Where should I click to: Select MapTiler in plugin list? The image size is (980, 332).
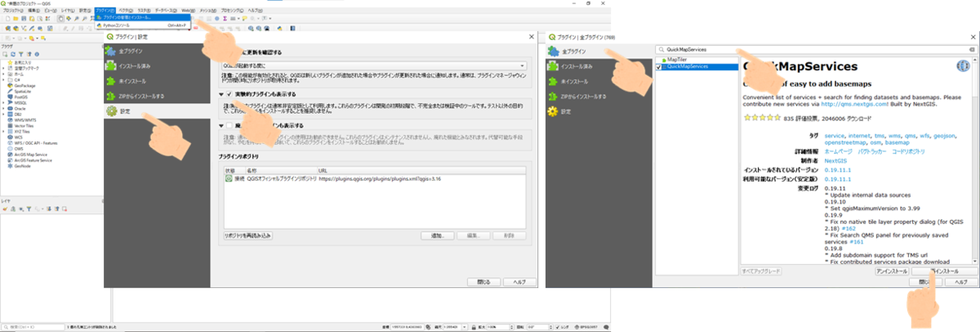pos(677,60)
